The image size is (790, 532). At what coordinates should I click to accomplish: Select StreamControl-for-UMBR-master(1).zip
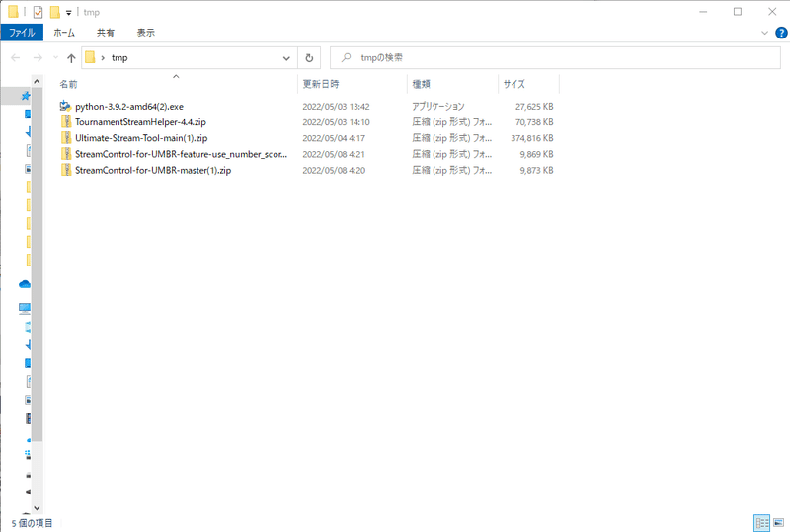(153, 171)
